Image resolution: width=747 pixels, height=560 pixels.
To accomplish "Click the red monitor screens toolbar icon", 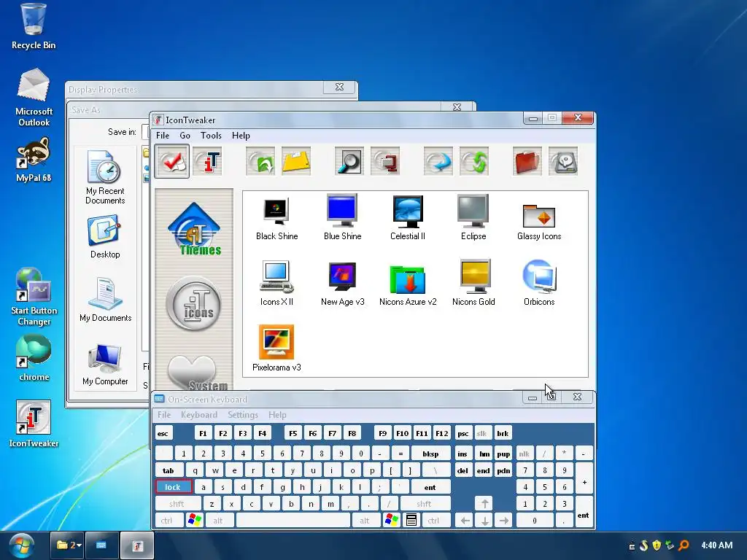I will tap(385, 162).
